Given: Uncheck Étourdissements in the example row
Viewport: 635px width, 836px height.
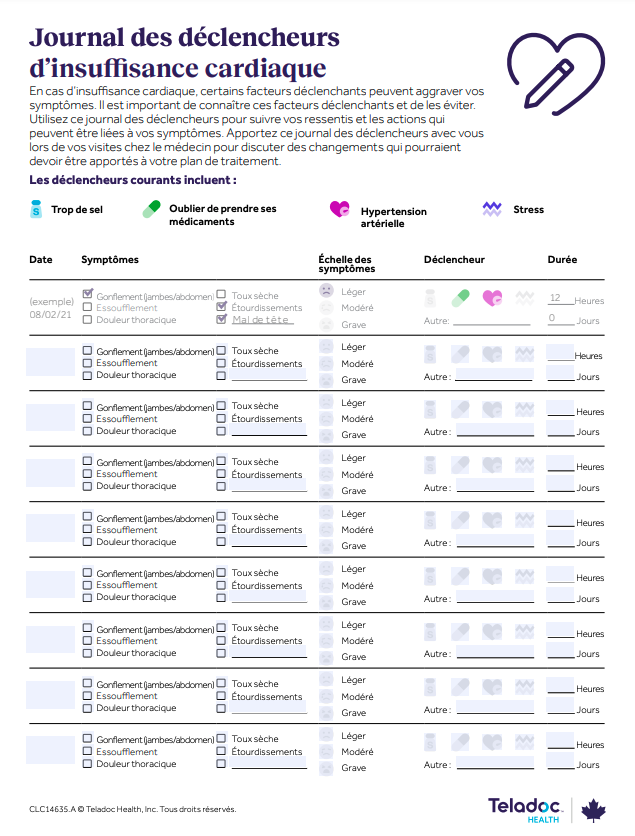Looking at the screenshot, I should tap(221, 307).
